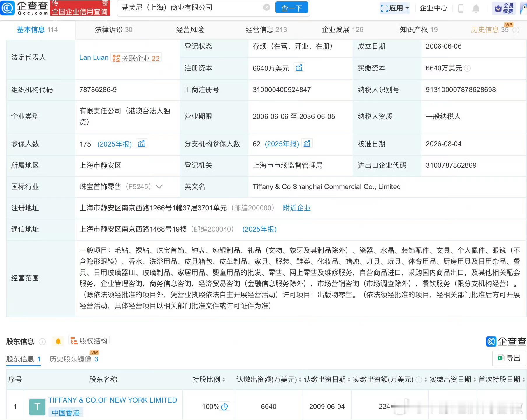This screenshot has height=420, width=527.
Task: Click the VIP member renewal crown badge
Action: click(x=503, y=8)
